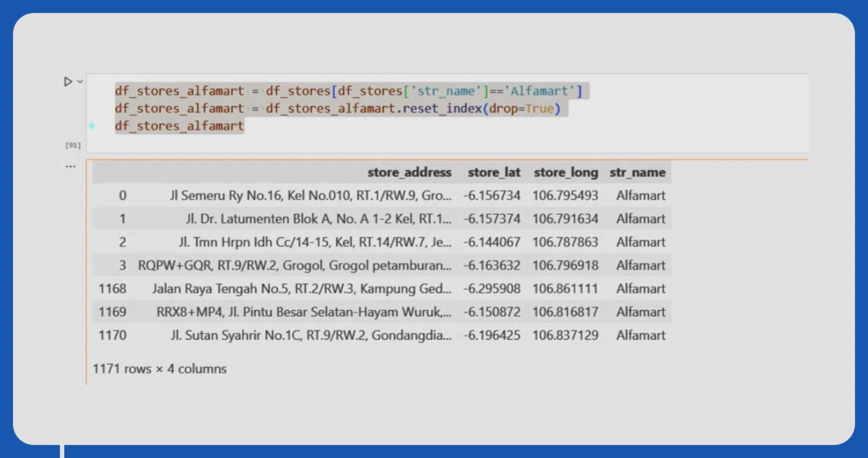
Task: Click longitude value 106.795493
Action: point(565,196)
